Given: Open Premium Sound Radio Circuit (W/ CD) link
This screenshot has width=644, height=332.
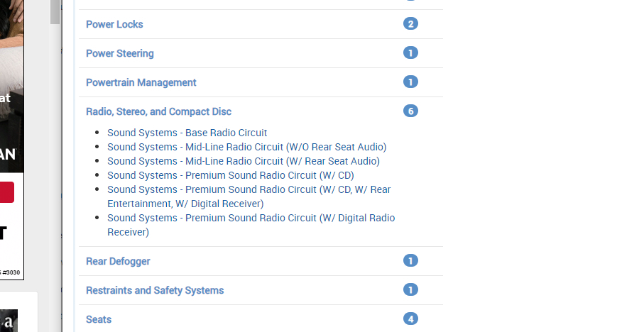Looking at the screenshot, I should coord(230,175).
